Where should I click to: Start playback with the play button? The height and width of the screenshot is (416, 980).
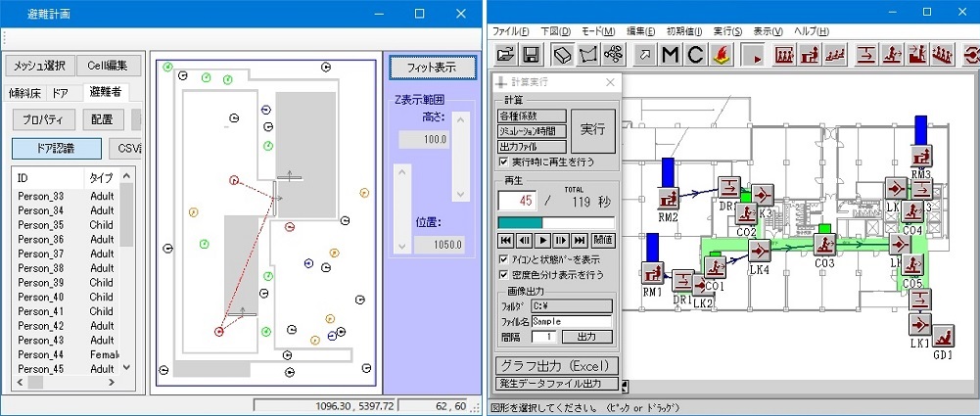click(543, 240)
